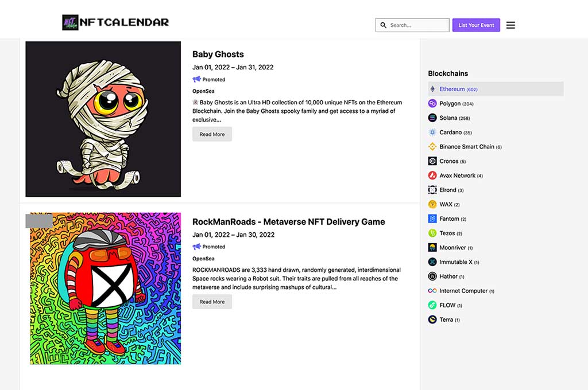The image size is (588, 390).
Task: Open Read More for Baby Ghosts
Action: click(x=212, y=134)
